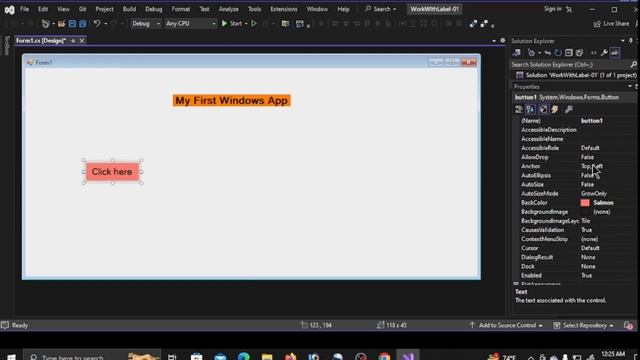Click the Live Share button
Screen dimensions: 640x360
611,24
